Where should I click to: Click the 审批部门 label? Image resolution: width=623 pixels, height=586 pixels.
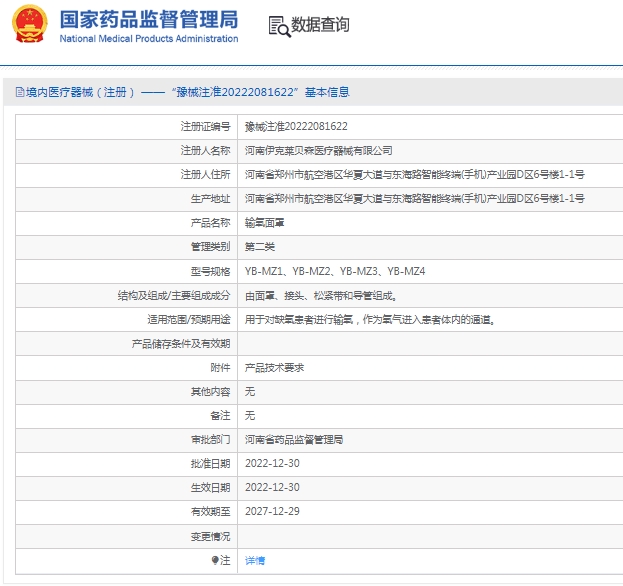point(211,439)
